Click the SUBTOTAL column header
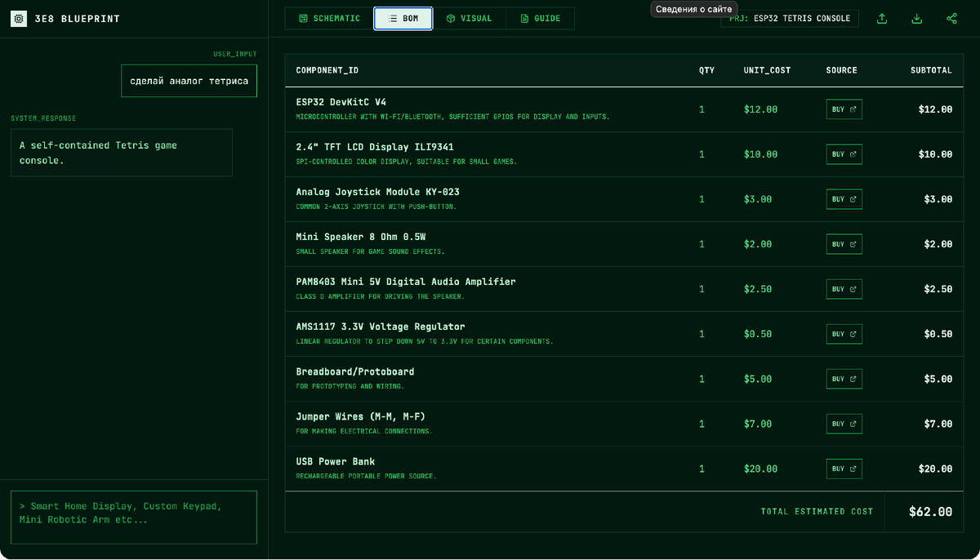 [x=931, y=70]
